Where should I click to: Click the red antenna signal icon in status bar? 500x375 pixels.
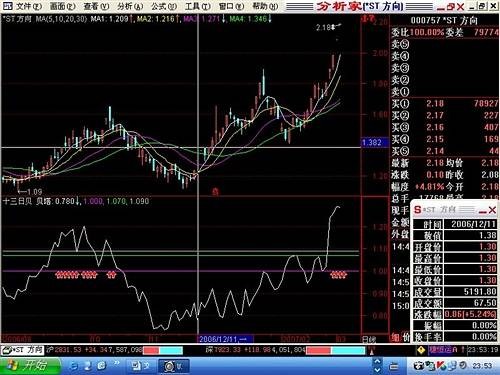tap(372, 350)
